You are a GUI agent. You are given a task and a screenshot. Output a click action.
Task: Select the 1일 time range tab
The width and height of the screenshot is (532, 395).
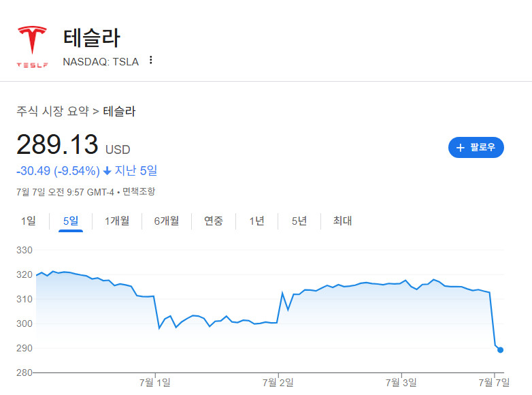[x=29, y=221]
